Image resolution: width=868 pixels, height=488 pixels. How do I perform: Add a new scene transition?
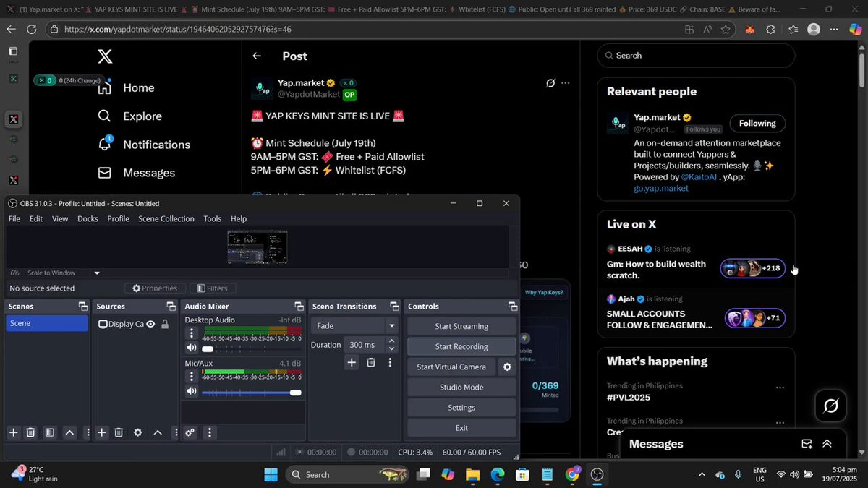(x=352, y=362)
